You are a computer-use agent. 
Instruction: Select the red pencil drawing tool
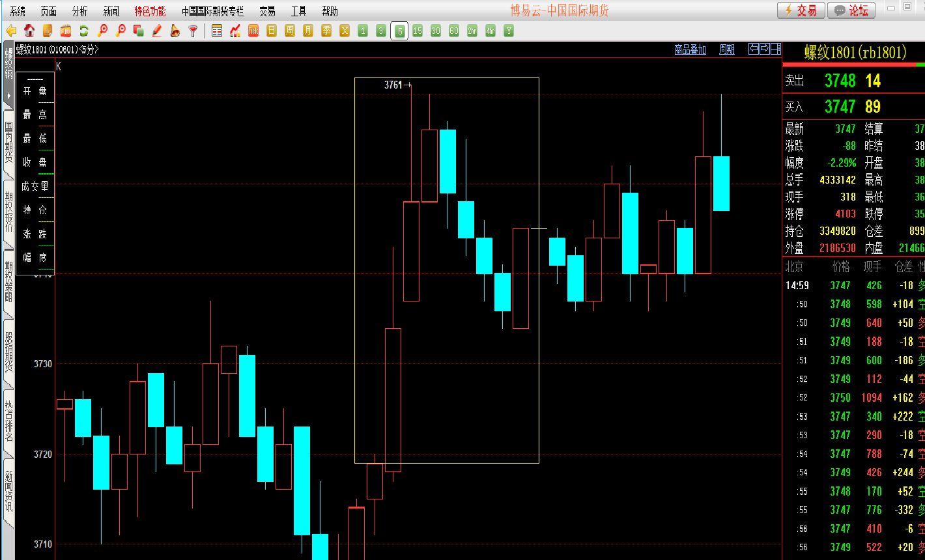coord(157,31)
